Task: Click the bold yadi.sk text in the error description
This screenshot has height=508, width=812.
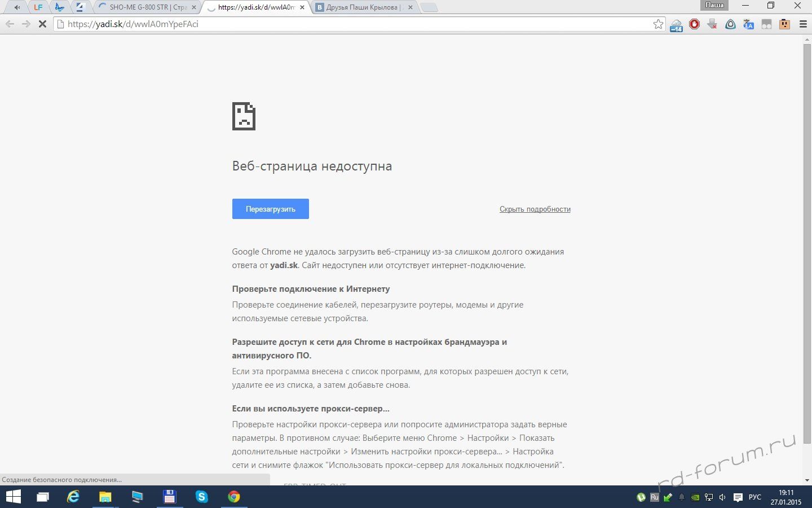Action: pos(284,265)
